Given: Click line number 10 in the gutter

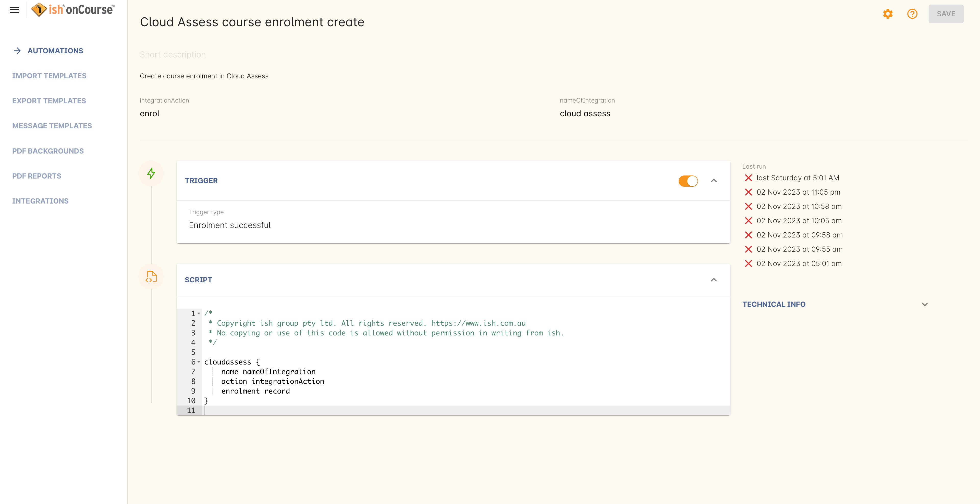Looking at the screenshot, I should pyautogui.click(x=191, y=401).
